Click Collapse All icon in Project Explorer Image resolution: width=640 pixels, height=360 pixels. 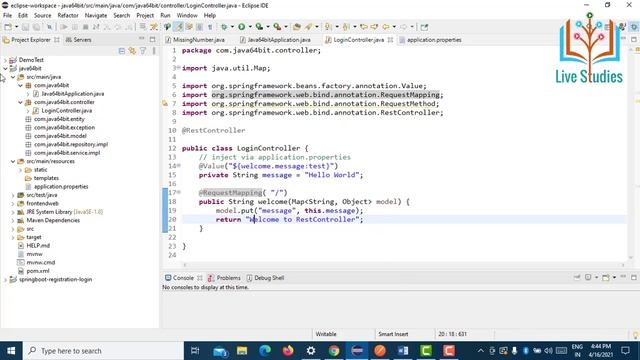[122, 51]
